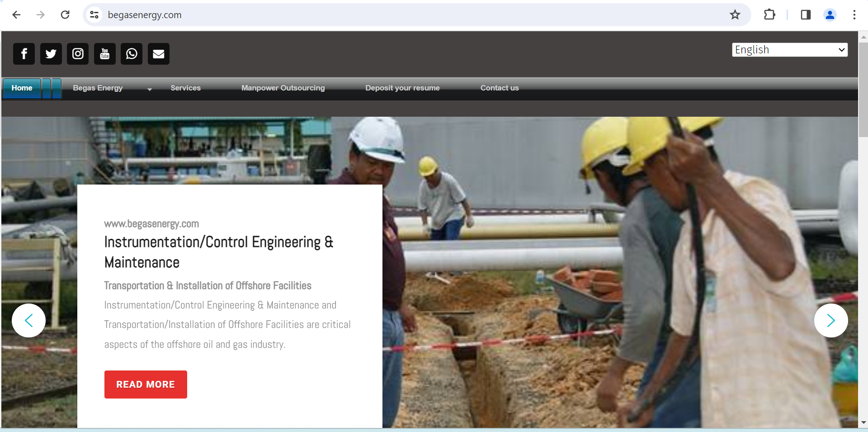The height and width of the screenshot is (432, 868).
Task: Reload the page
Action: pos(65,15)
